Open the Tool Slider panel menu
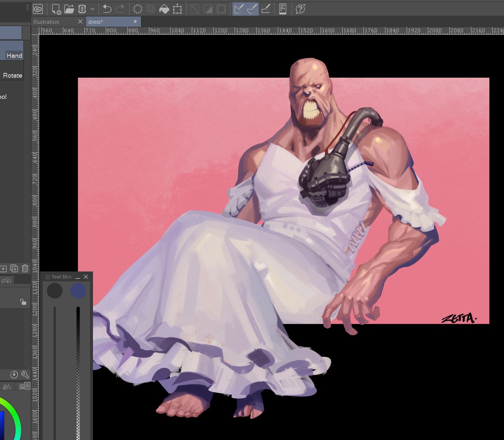The height and width of the screenshot is (440, 504). [x=48, y=277]
